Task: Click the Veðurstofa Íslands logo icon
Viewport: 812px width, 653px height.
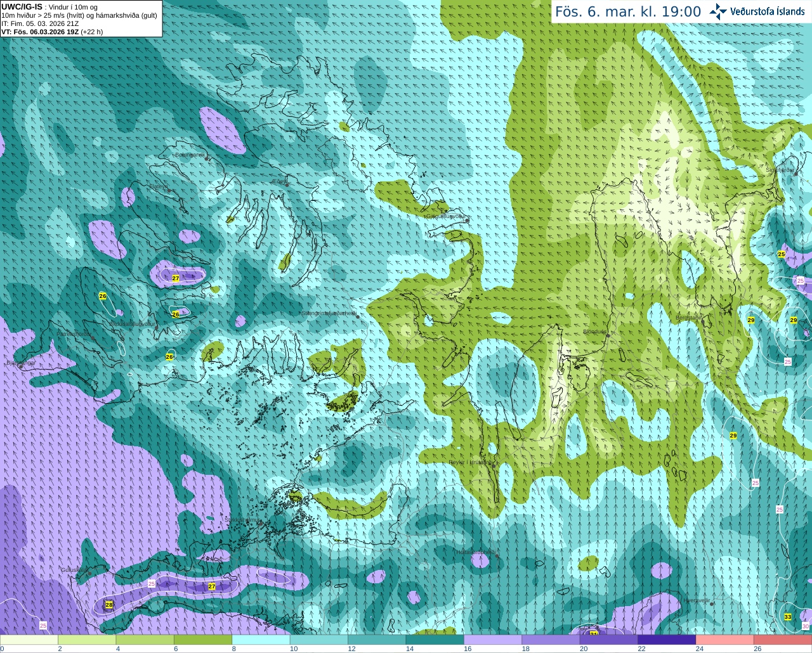Action: pos(718,11)
